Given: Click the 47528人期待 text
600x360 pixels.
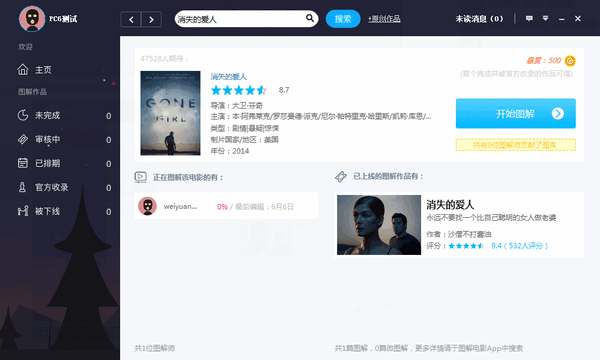Looking at the screenshot, I should coord(164,59).
